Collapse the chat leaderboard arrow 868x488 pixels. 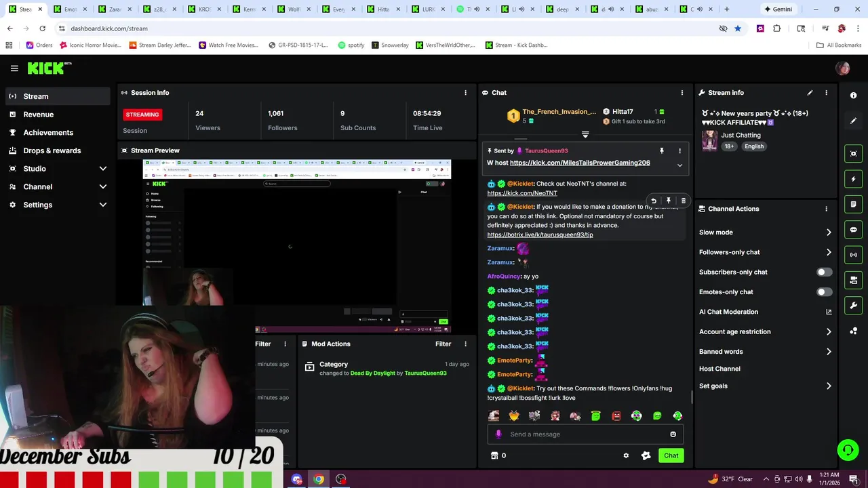click(x=585, y=135)
